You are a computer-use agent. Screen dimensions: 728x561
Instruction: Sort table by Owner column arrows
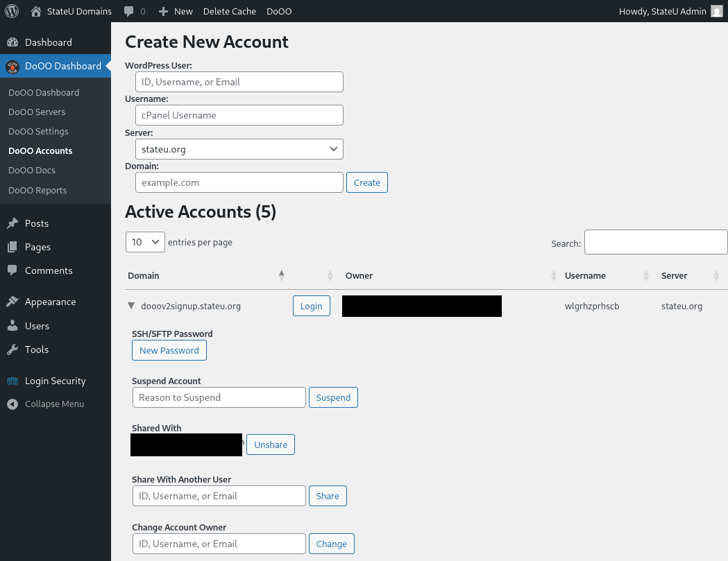pos(553,275)
